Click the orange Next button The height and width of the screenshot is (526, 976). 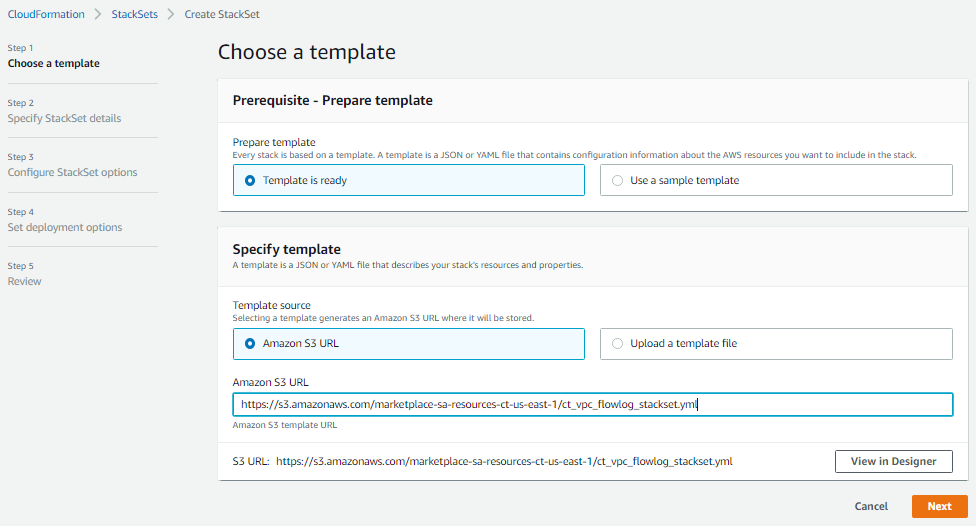tap(939, 506)
